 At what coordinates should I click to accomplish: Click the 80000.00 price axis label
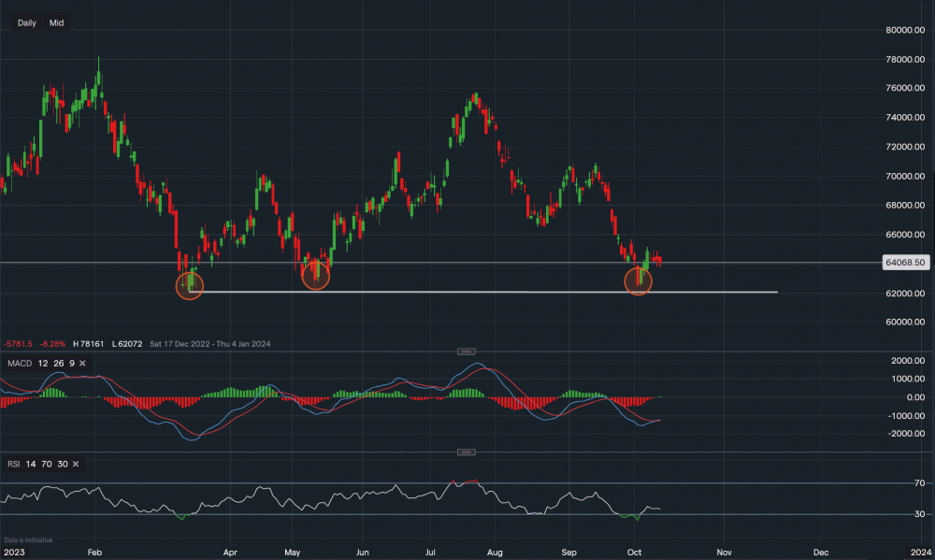click(904, 30)
